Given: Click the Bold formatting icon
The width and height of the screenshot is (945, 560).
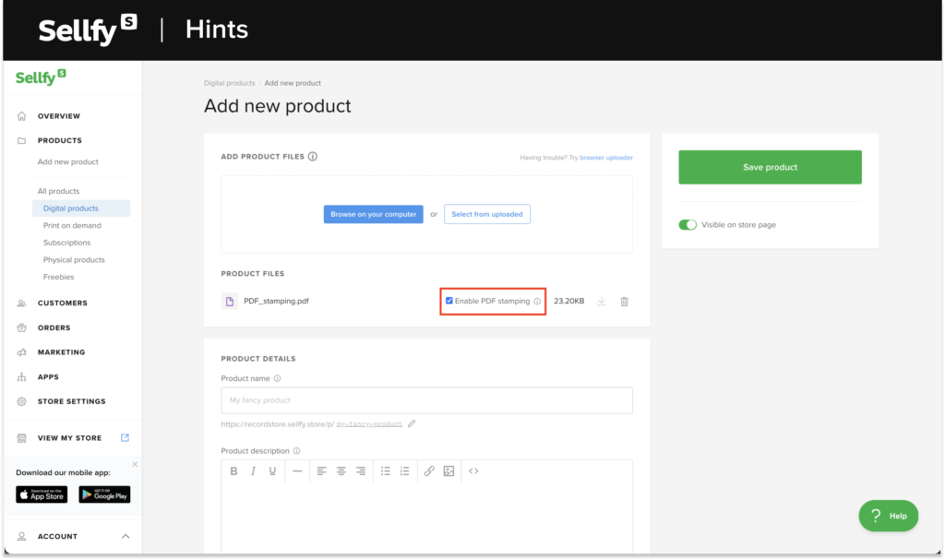Looking at the screenshot, I should 233,471.
